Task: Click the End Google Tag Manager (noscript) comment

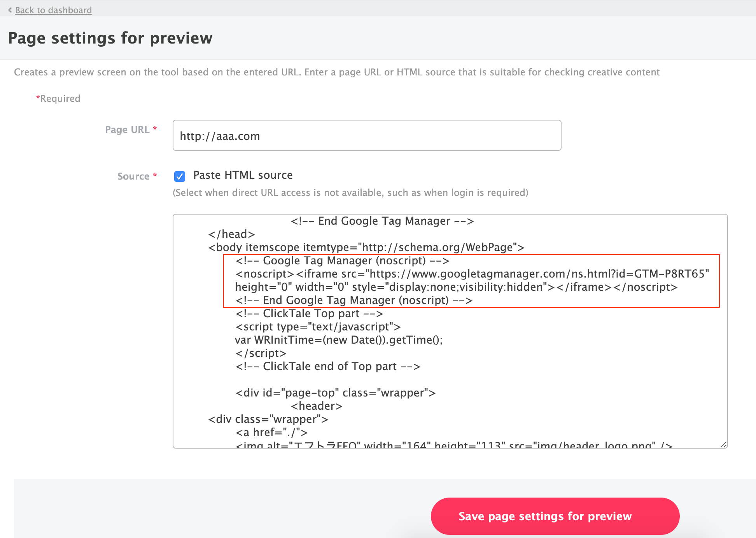Action: pos(353,300)
